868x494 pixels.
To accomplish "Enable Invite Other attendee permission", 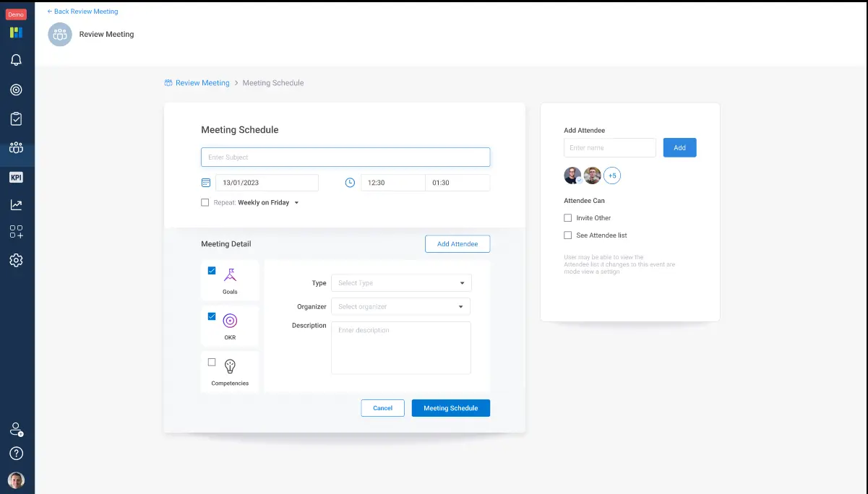I will coord(568,218).
